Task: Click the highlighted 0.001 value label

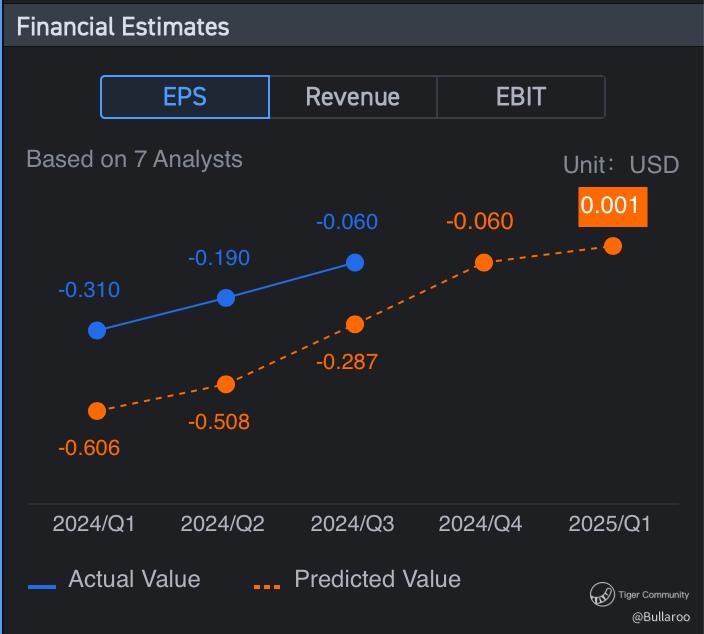Action: [x=613, y=207]
